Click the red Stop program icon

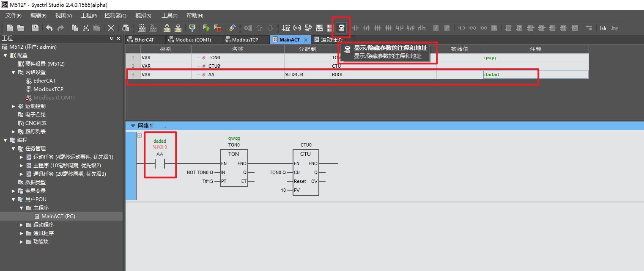218,28
